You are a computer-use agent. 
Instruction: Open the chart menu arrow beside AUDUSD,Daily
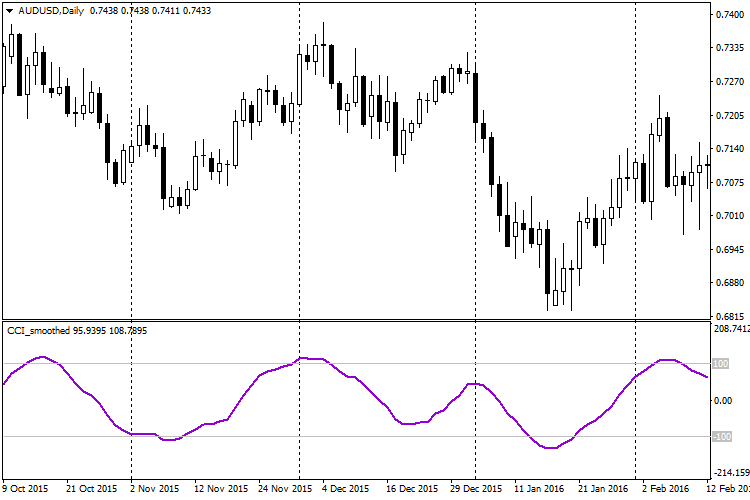(9, 10)
